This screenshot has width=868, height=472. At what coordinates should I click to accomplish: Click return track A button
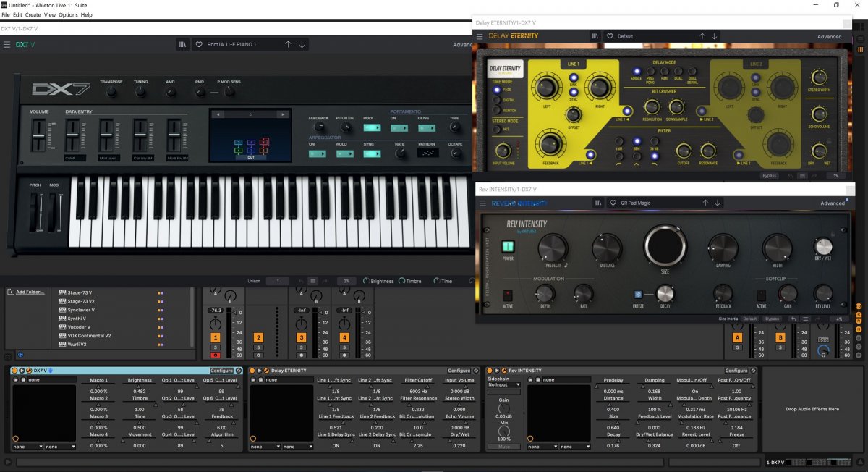pos(737,338)
